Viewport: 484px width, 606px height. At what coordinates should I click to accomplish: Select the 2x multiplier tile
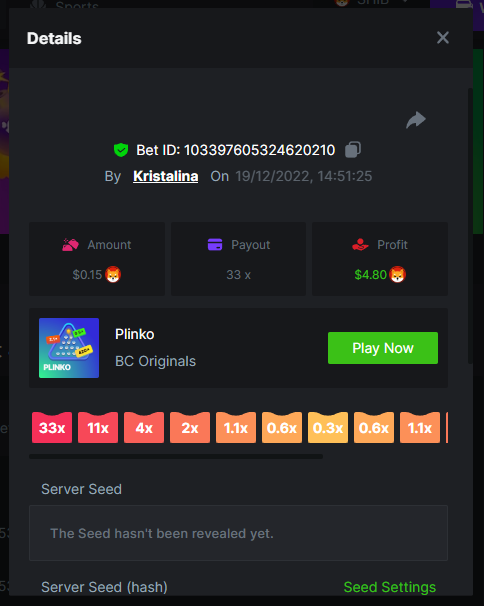tap(190, 427)
